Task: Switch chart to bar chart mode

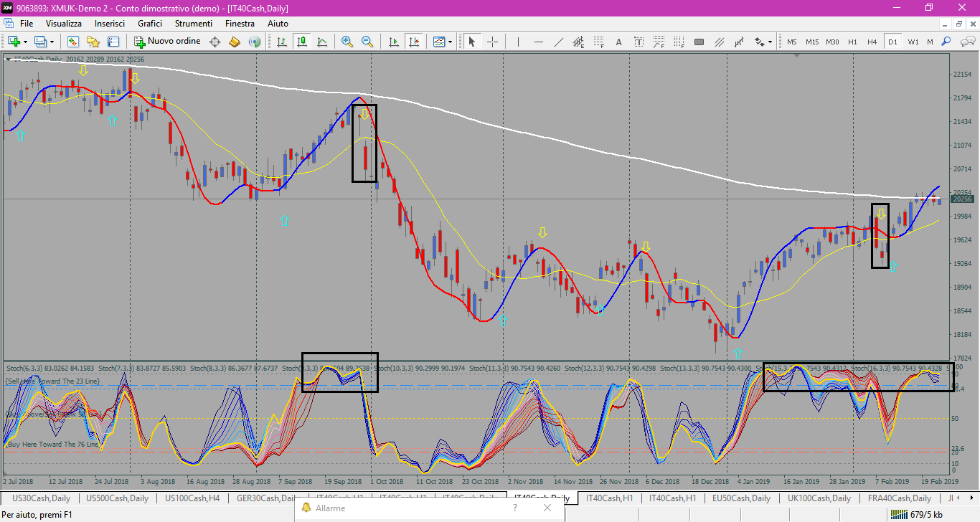Action: pyautogui.click(x=282, y=42)
